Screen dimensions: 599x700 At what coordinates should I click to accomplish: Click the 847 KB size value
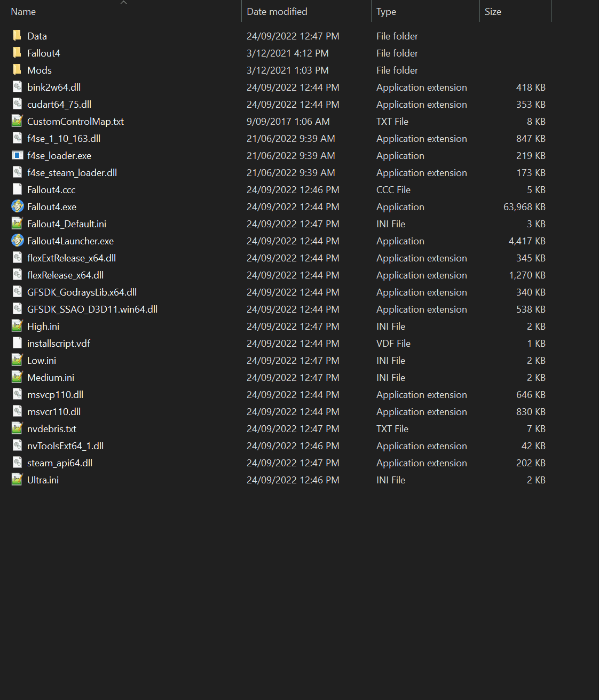click(531, 139)
